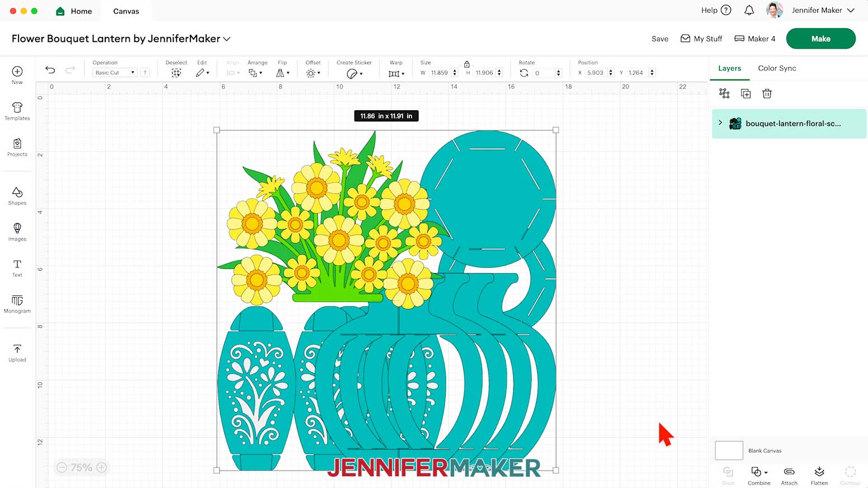Image resolution: width=868 pixels, height=488 pixels.
Task: Open the Shapes tool
Action: point(17,196)
